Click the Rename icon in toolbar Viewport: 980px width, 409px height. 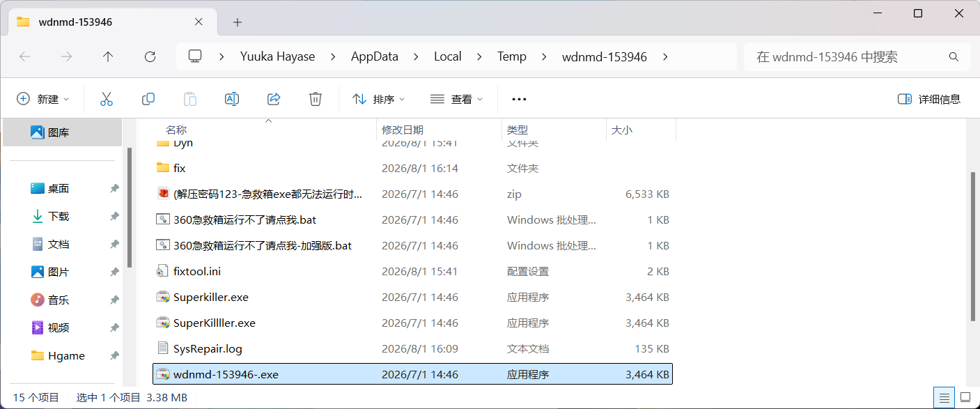point(232,99)
